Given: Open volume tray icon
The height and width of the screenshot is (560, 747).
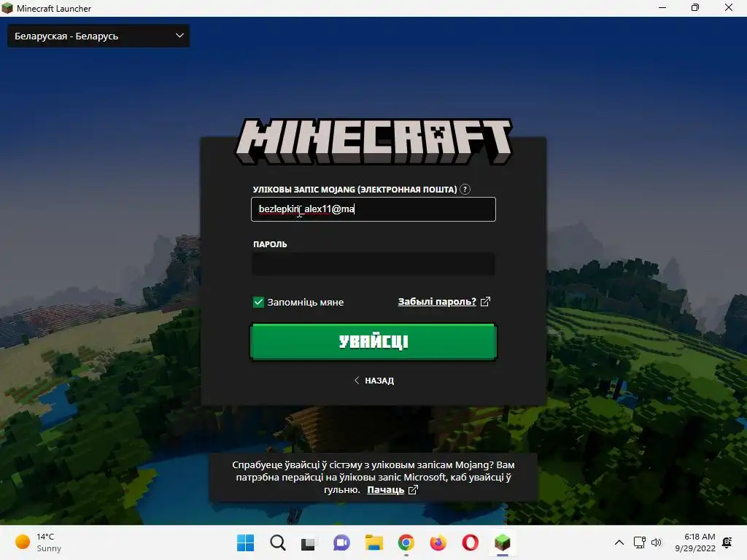Looking at the screenshot, I should pos(657,542).
